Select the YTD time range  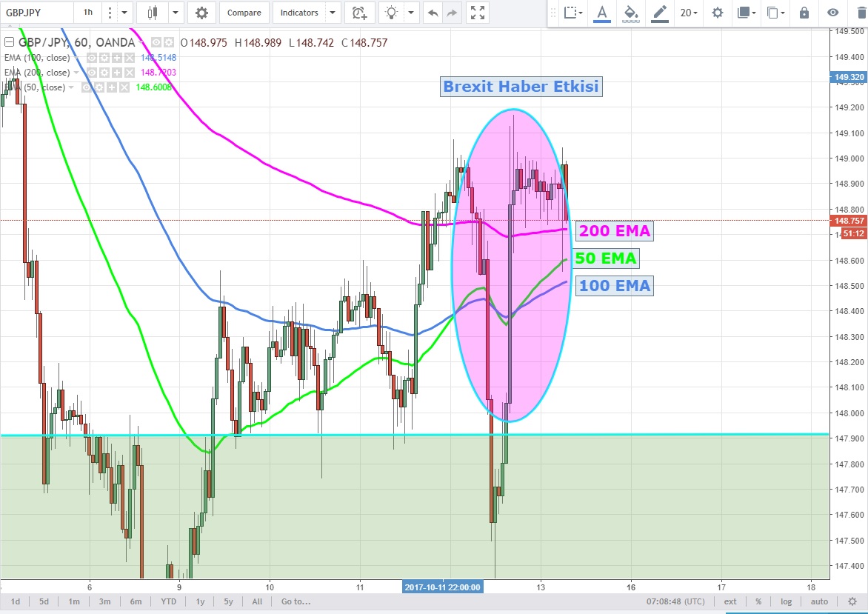[x=168, y=601]
